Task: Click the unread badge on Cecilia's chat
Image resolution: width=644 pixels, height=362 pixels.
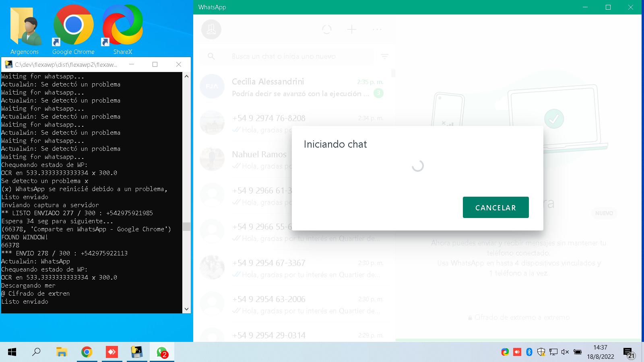Action: (x=378, y=93)
